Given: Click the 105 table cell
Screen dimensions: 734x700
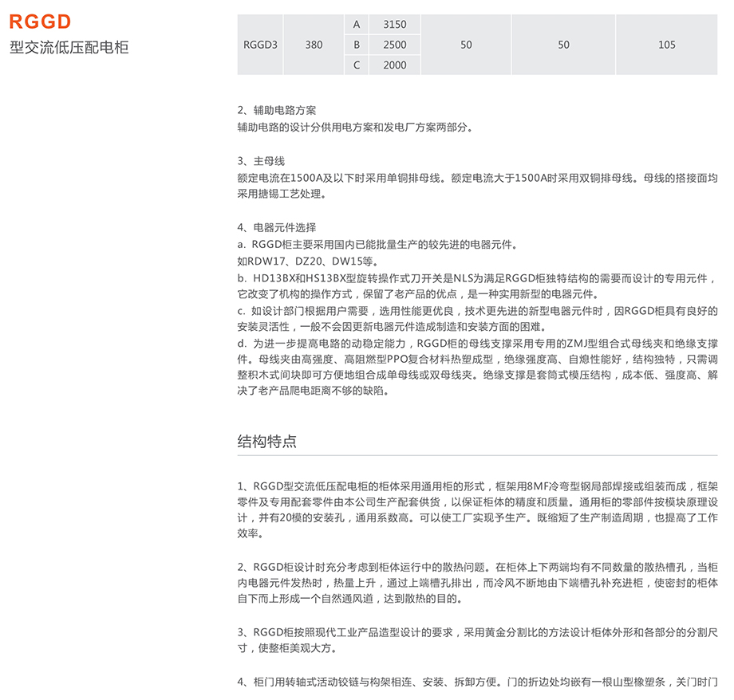Looking at the screenshot, I should pos(666,45).
